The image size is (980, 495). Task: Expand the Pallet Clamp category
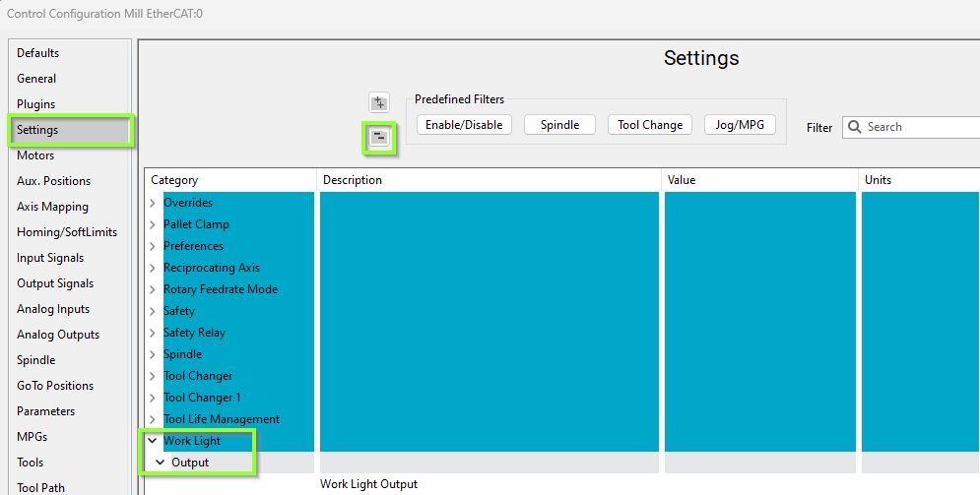point(153,224)
